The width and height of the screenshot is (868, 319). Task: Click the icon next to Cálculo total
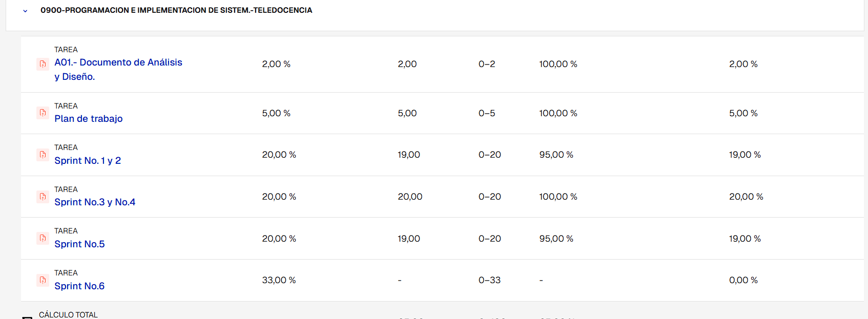tap(27, 317)
